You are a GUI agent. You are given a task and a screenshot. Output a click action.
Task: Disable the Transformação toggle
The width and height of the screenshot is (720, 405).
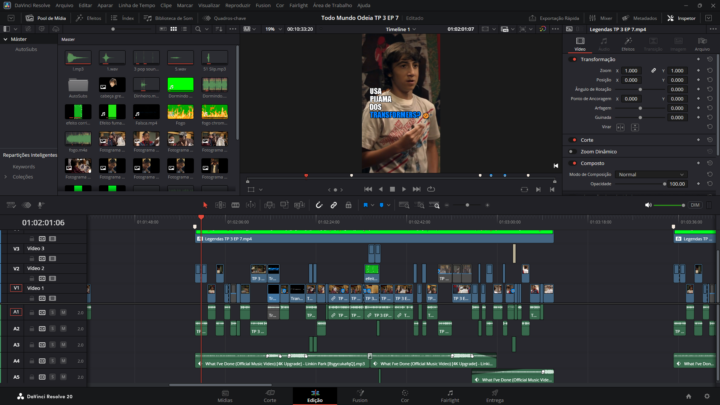coord(573,60)
